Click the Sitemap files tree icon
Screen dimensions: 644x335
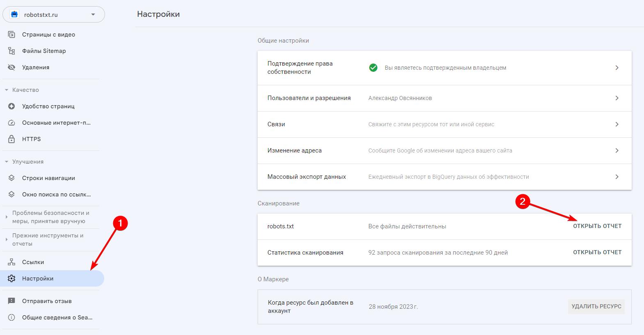(11, 51)
